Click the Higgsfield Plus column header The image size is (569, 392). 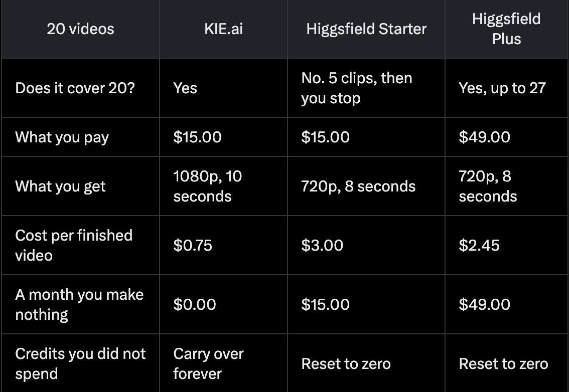506,29
